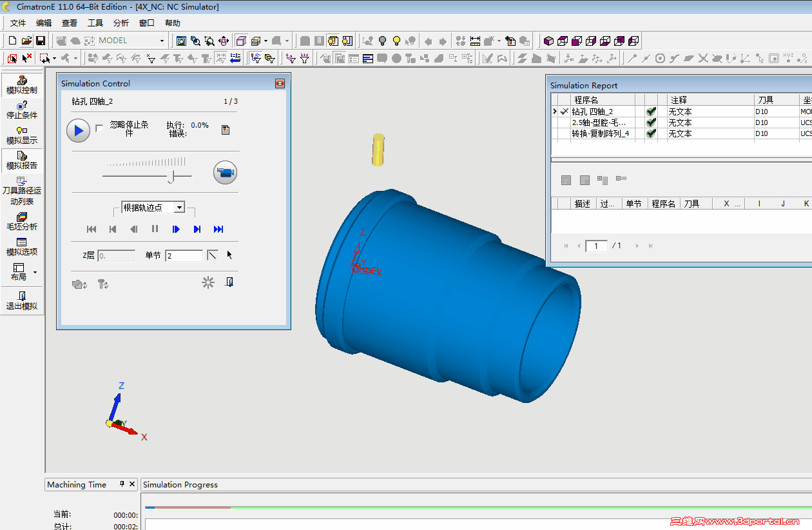Open the 查看 menu

[x=70, y=23]
